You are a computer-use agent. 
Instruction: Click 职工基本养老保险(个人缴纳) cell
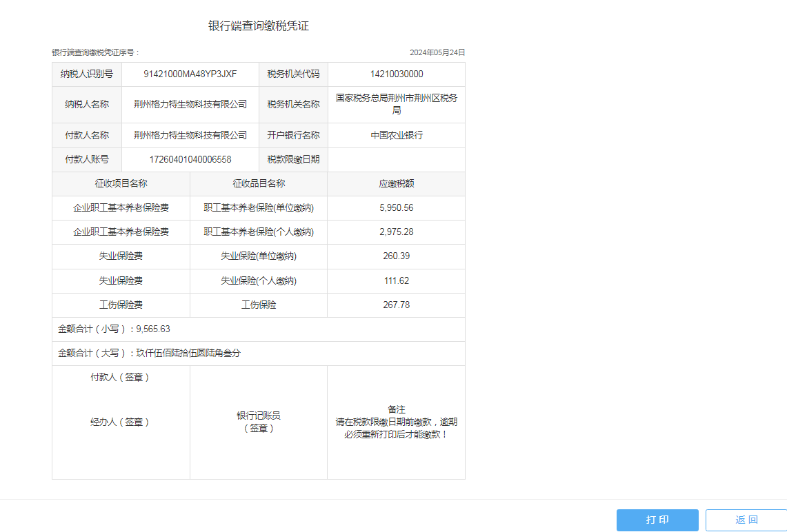pos(259,232)
